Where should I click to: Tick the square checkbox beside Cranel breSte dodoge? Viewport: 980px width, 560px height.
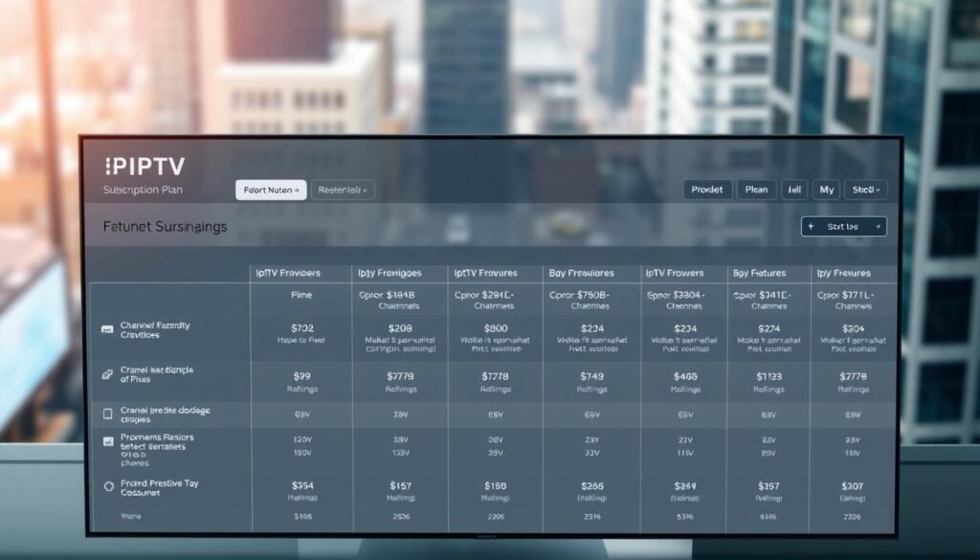(x=107, y=414)
